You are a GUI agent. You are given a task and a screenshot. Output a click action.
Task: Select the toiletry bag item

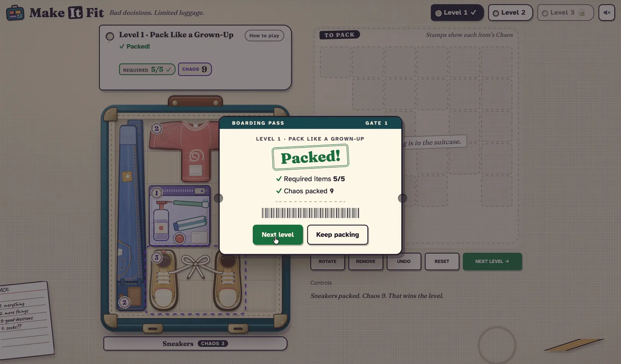180,215
